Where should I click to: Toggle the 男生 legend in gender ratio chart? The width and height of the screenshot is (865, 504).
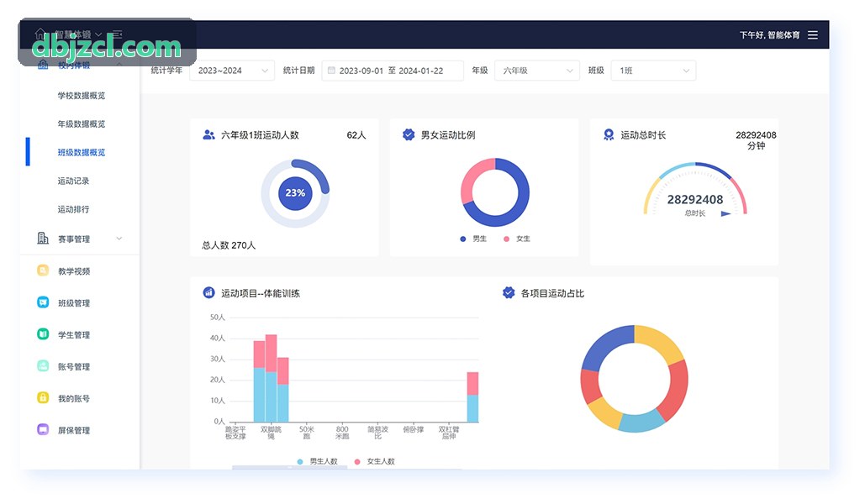(473, 239)
